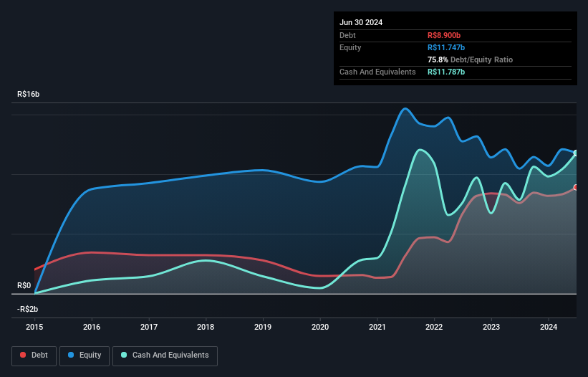Click the red Debt endpoint marker
The image size is (588, 377).
576,187
